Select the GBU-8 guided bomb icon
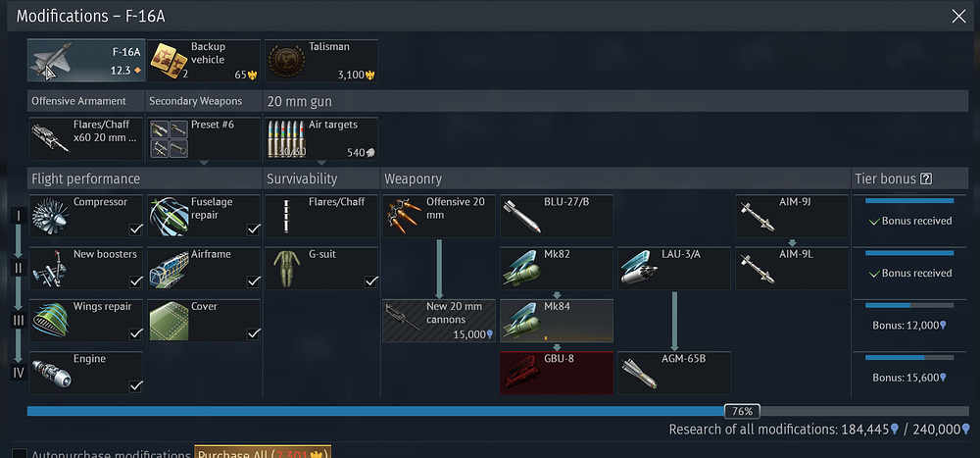This screenshot has width=980, height=458. (521, 373)
